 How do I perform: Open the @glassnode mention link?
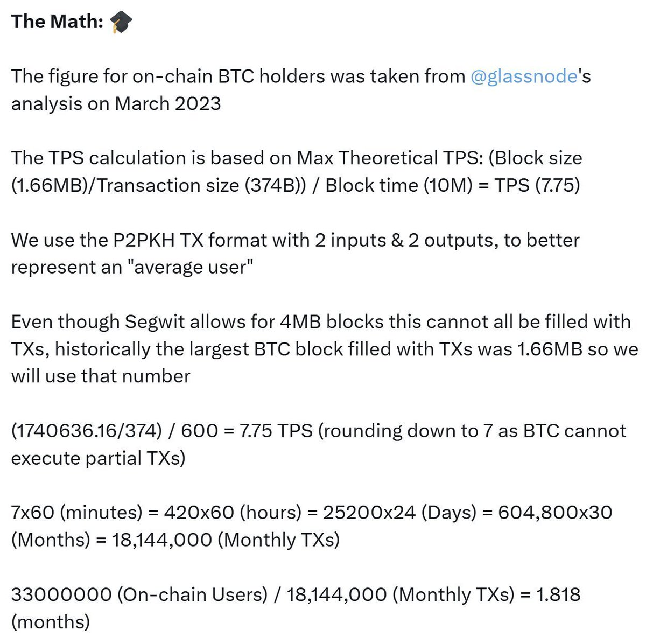[524, 76]
